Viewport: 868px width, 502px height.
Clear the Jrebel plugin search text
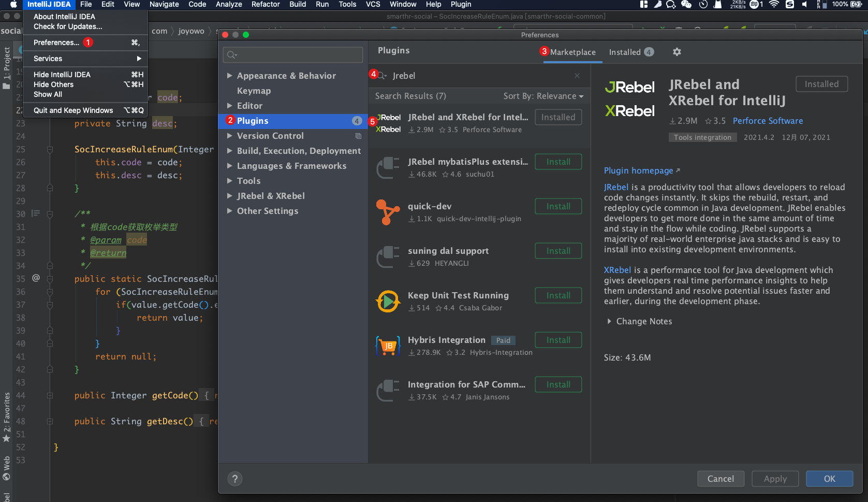pos(577,76)
